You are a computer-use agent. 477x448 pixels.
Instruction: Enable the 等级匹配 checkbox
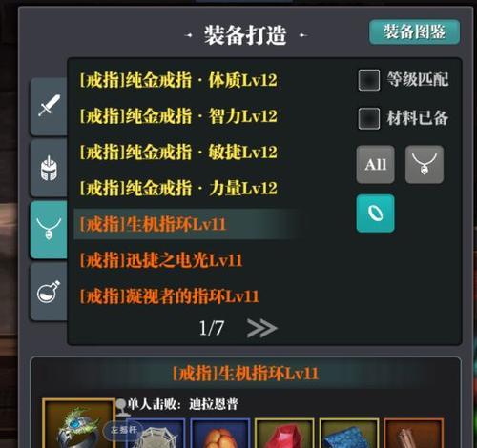(369, 80)
